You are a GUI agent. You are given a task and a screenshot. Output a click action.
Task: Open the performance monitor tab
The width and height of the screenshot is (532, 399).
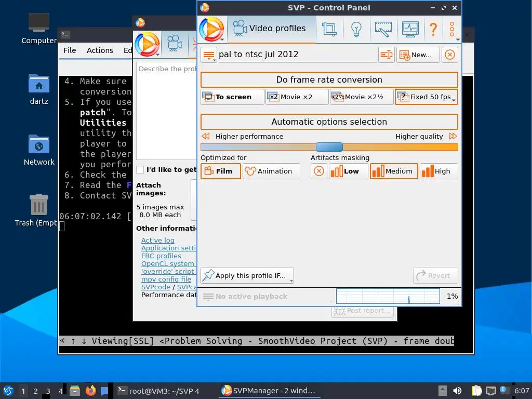pyautogui.click(x=410, y=29)
